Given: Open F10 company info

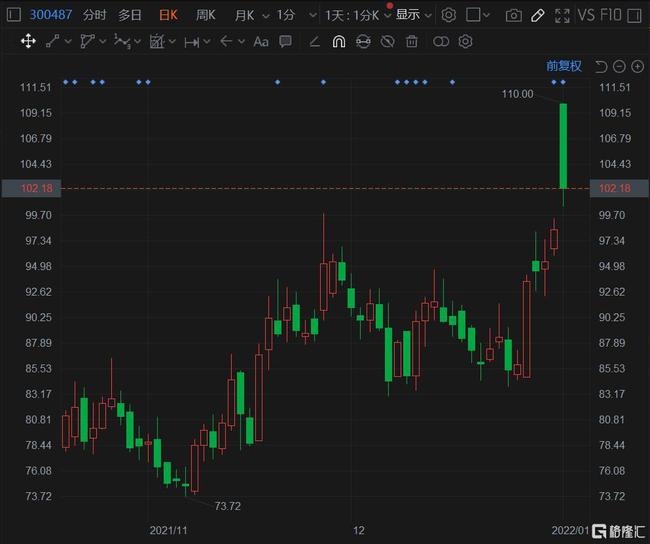Looking at the screenshot, I should click(611, 15).
